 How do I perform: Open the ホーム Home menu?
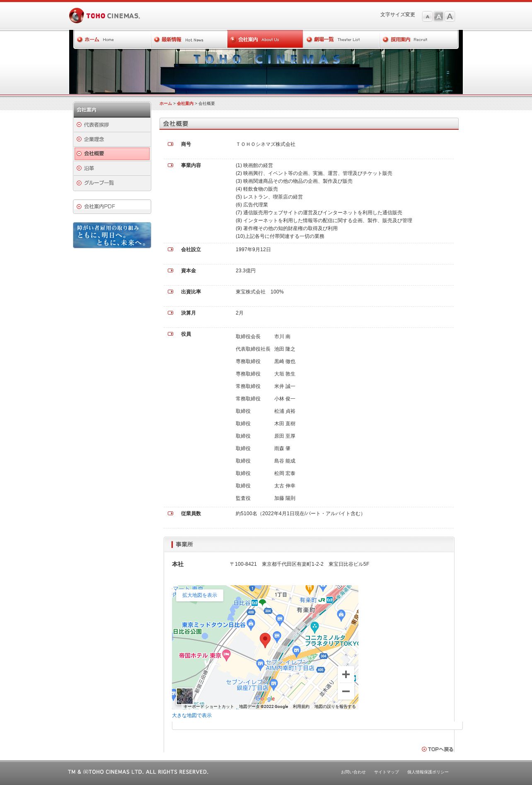click(x=112, y=39)
